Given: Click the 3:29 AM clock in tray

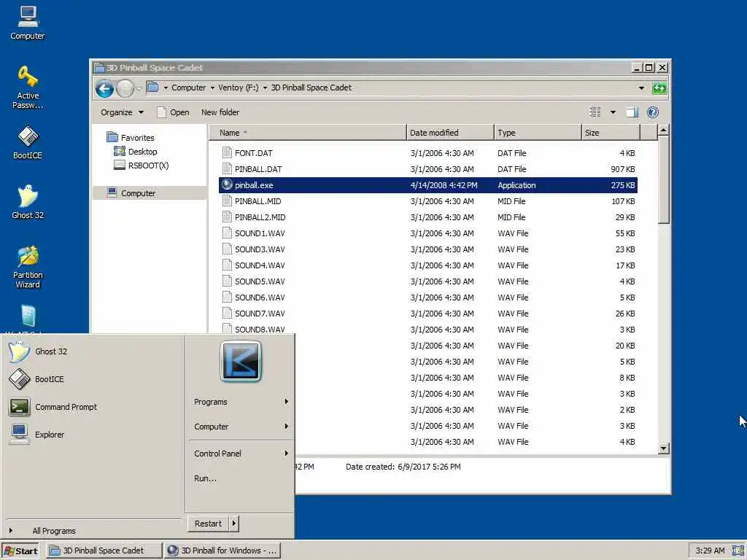Looking at the screenshot, I should 710,551.
